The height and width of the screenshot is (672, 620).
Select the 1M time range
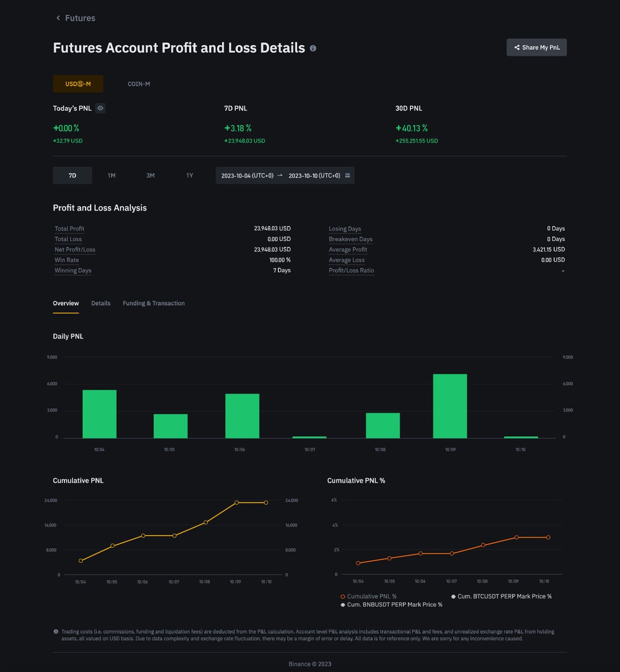pyautogui.click(x=111, y=175)
